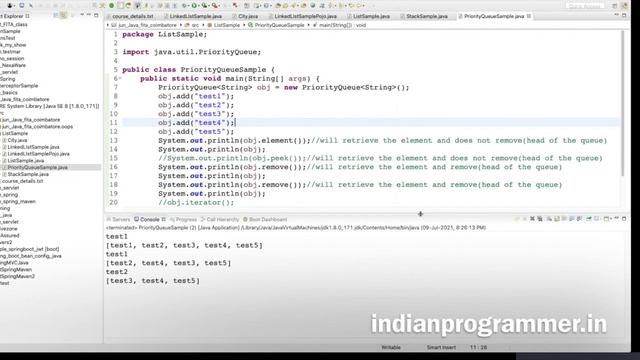The height and width of the screenshot is (360, 640).
Task: Click commented line //obj.iterator();
Action: [x=196, y=202]
